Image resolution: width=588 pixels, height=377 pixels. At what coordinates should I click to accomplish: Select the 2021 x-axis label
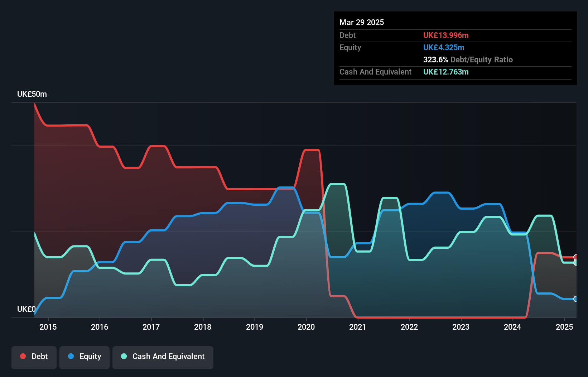tap(358, 327)
